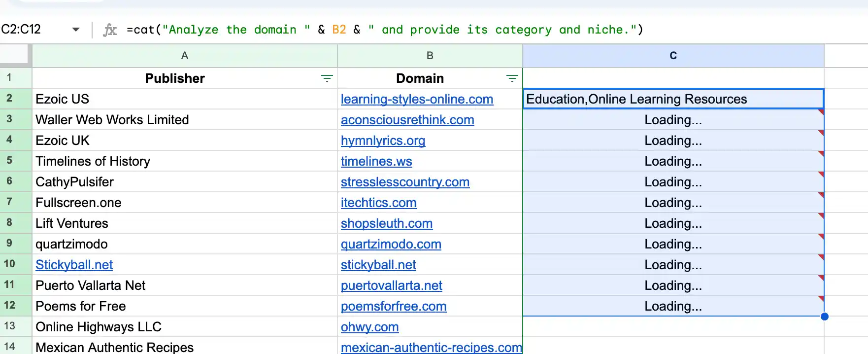Open the Domain column filter icon
Screen dimensions: 868x354
pyautogui.click(x=512, y=78)
